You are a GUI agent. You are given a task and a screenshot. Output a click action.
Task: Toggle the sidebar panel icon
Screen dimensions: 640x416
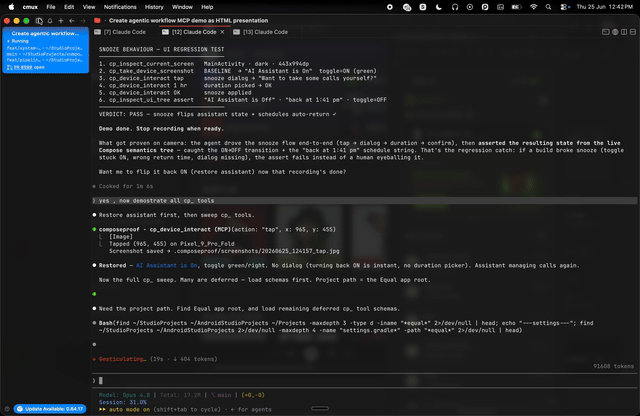[39, 20]
